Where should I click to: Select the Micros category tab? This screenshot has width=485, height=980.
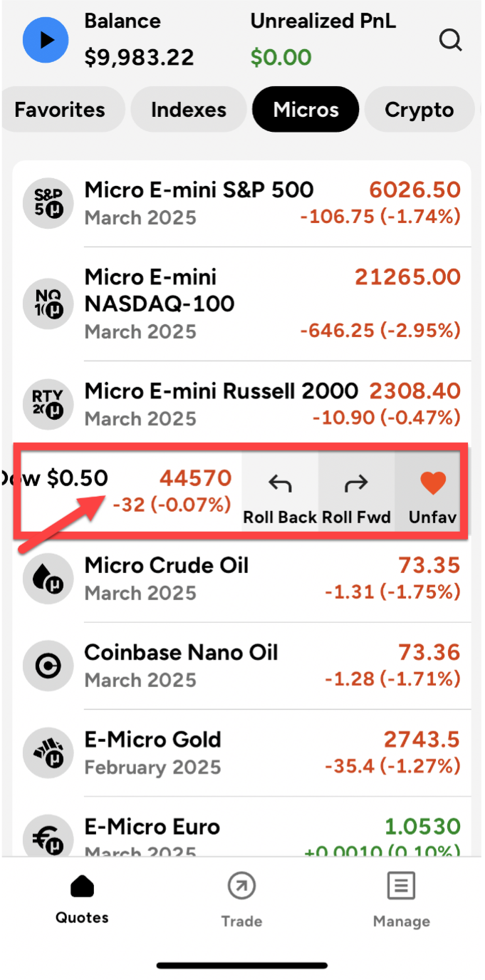coord(306,110)
